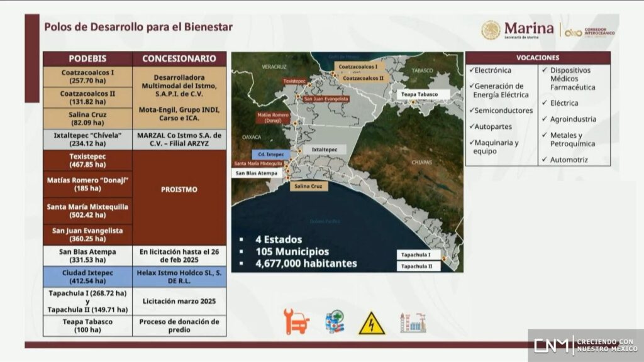The image size is (644, 362).
Task: Click the VERACRUZ state name on map
Action: click(x=274, y=67)
